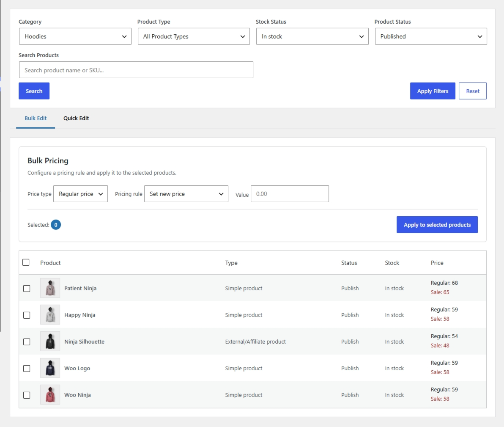504x427 pixels.
Task: Click the Selected count badge showing 0
Action: click(56, 225)
